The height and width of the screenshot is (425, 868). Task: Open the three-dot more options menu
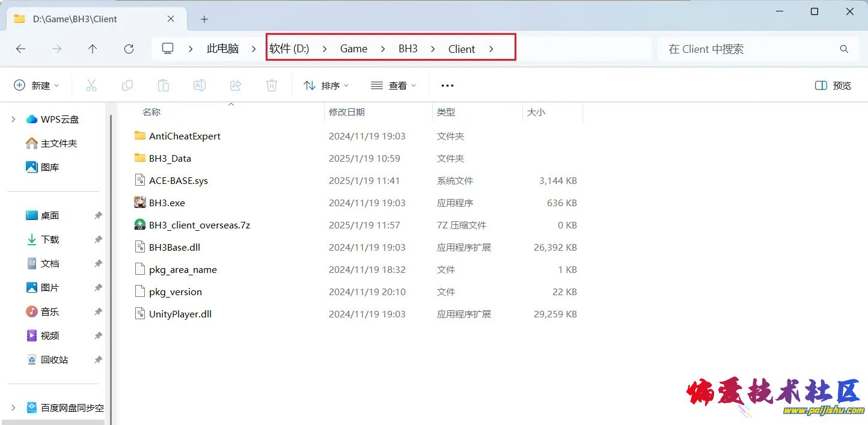coord(447,85)
